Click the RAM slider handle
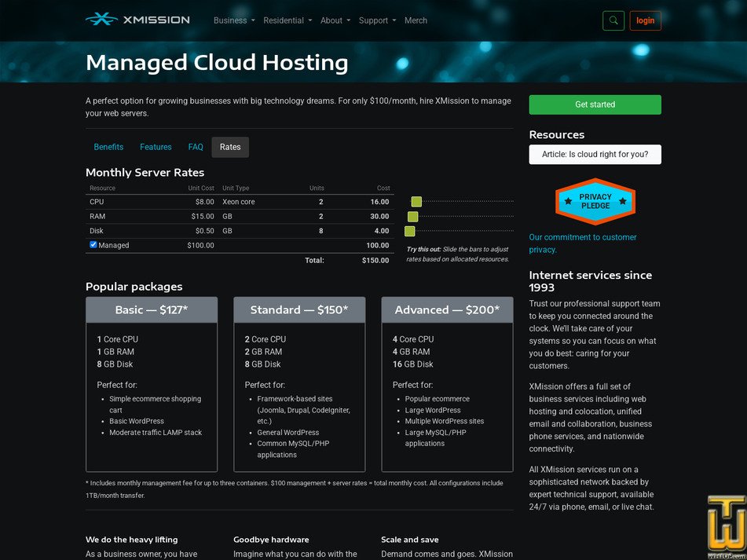The width and height of the screenshot is (747, 560). [413, 217]
